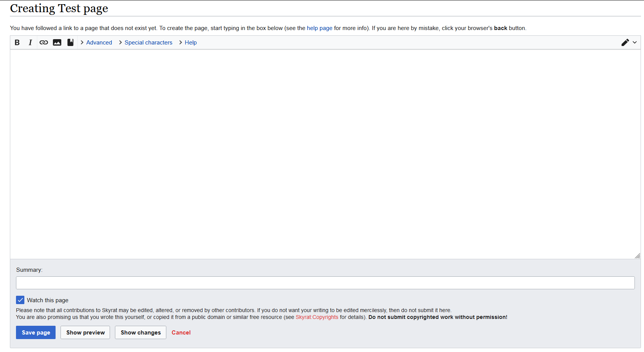Viewport: 644px width, 352px height.
Task: Click the pencil editor-switch icon
Action: (x=625, y=43)
